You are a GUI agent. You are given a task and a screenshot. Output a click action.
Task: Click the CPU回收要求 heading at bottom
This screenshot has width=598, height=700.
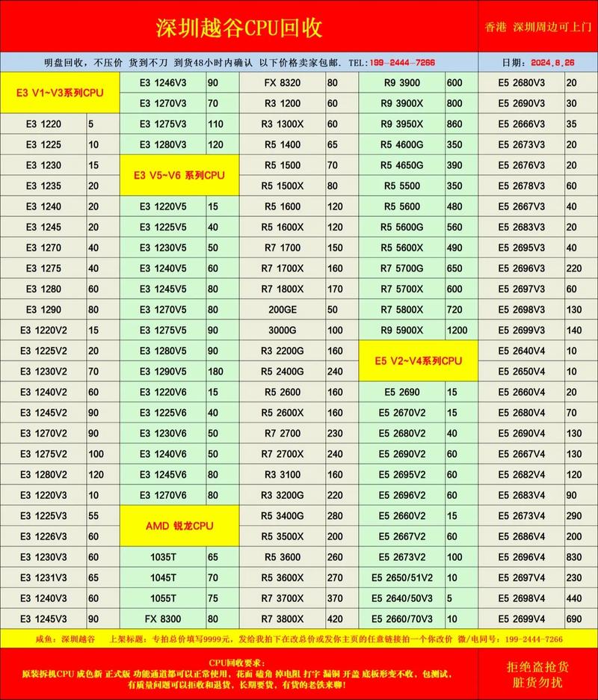pyautogui.click(x=239, y=663)
